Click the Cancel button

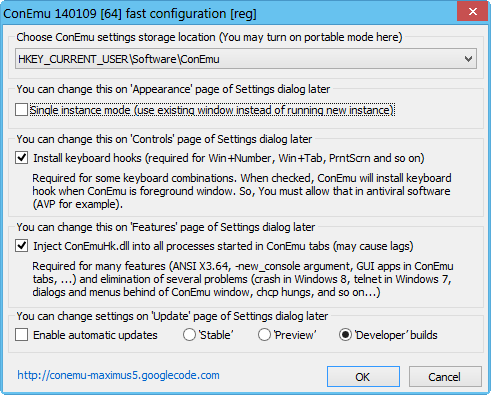point(445,377)
